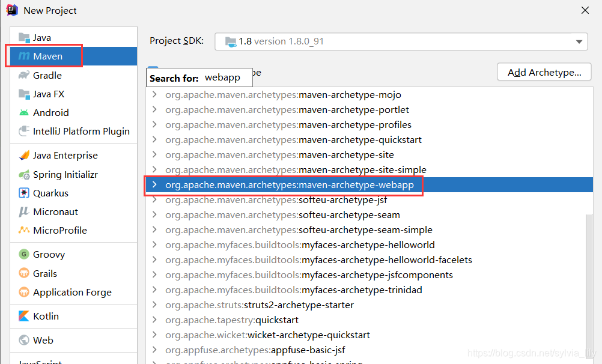Viewport: 602px width, 364px height.
Task: Click the Groovy G icon
Action: (24, 254)
